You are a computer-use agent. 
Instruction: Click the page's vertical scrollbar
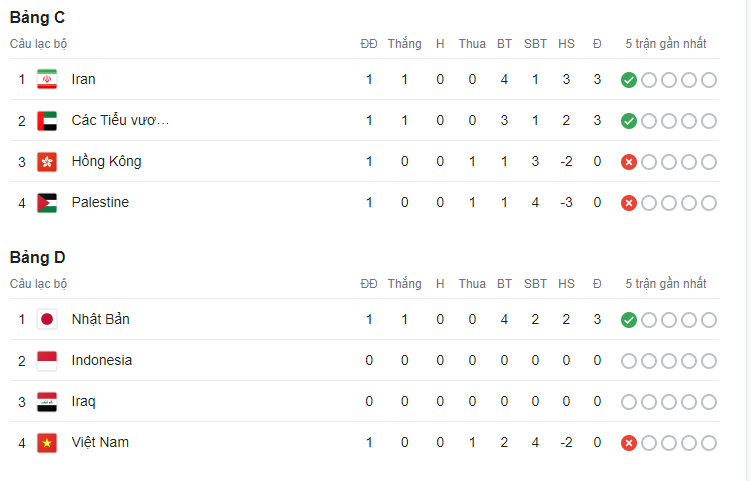748,240
